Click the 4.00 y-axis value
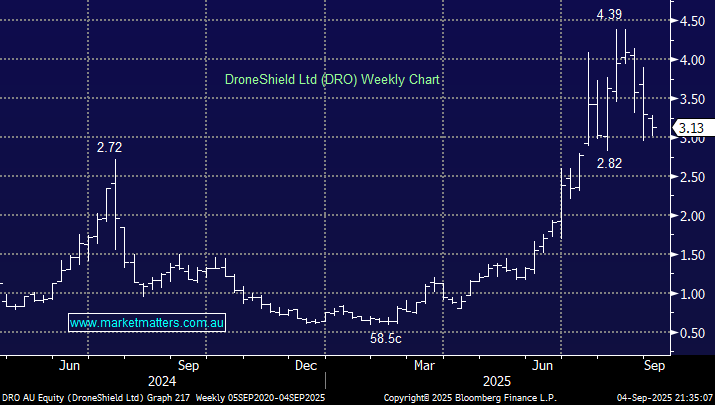Viewport: 715px width, 405px height. (692, 60)
